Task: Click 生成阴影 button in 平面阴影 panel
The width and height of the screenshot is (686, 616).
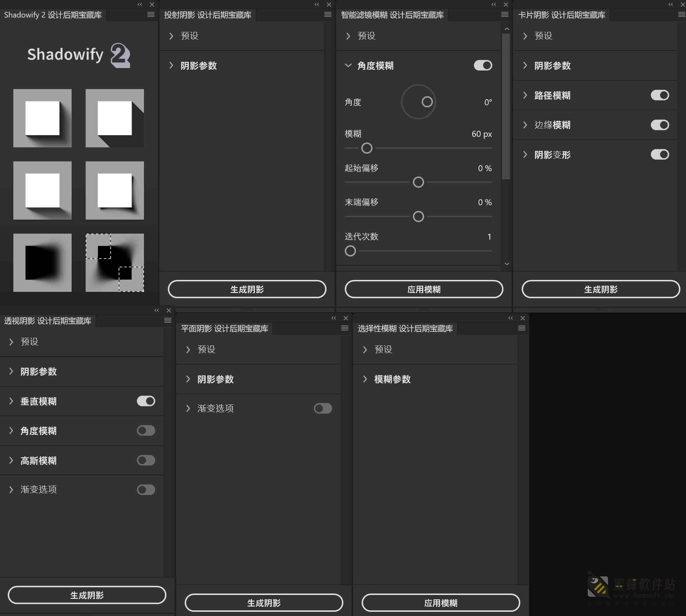Action: [x=264, y=603]
